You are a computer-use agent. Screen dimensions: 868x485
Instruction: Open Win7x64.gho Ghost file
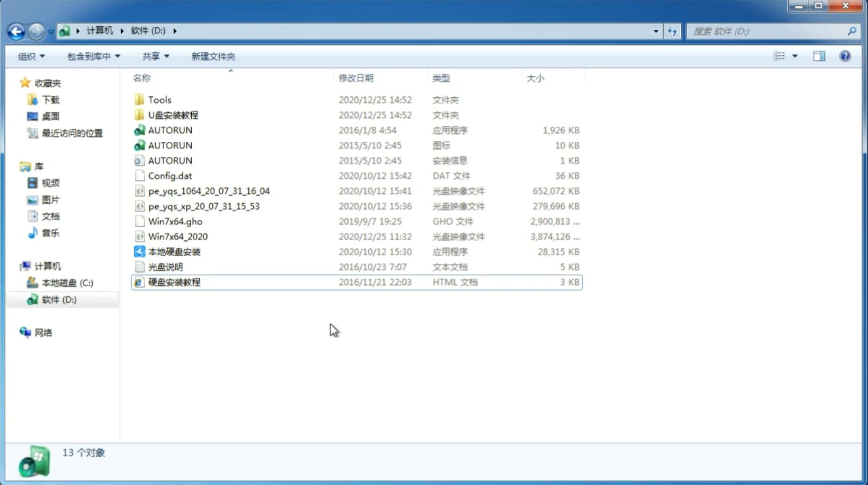point(175,221)
